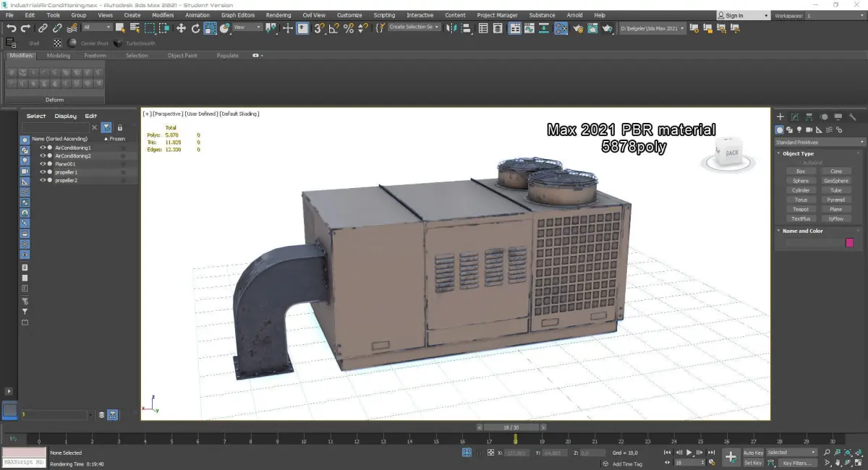Viewport: 868px width, 470px height.
Task: Open the Render Setup teapot icon
Action: coord(577,28)
